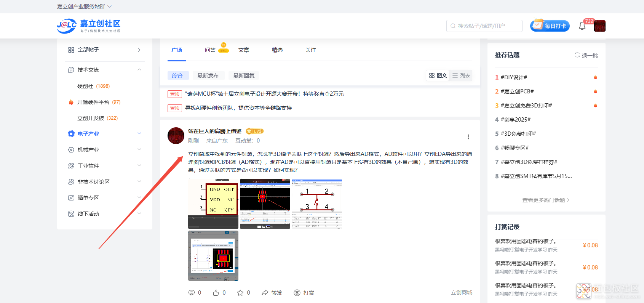Screen dimensions: 644x303
Task: Click the 线下活动 icon
Action: click(x=71, y=214)
